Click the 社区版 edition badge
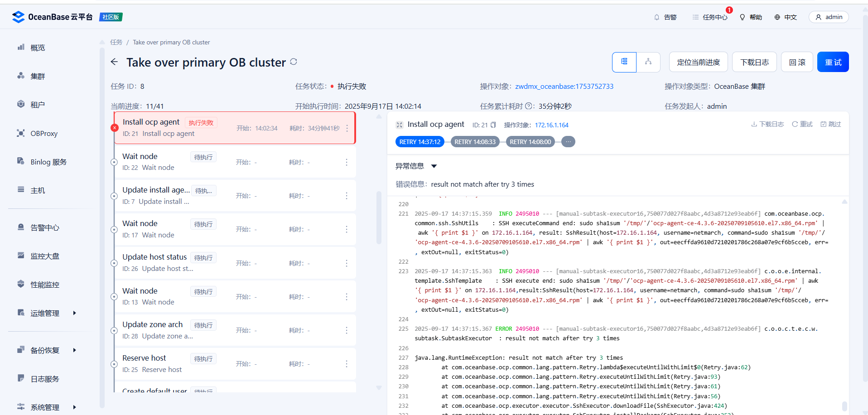The image size is (868, 415). tap(111, 17)
